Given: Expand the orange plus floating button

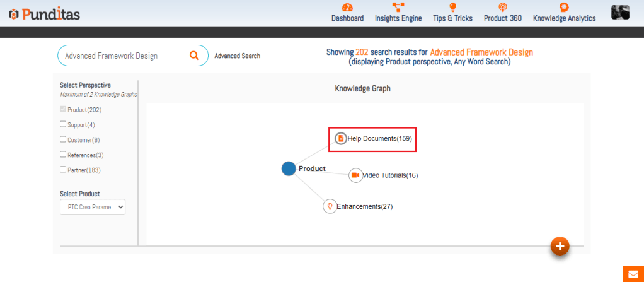Looking at the screenshot, I should [x=560, y=246].
